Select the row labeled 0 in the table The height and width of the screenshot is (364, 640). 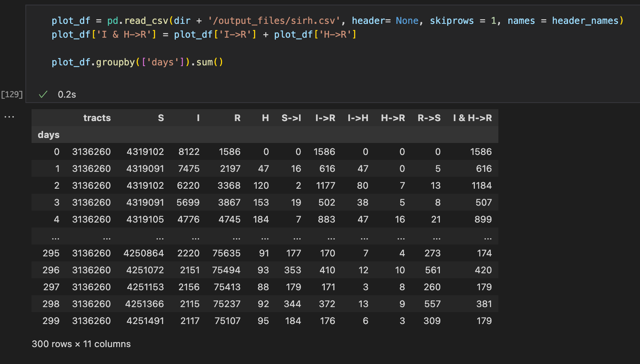pyautogui.click(x=57, y=151)
